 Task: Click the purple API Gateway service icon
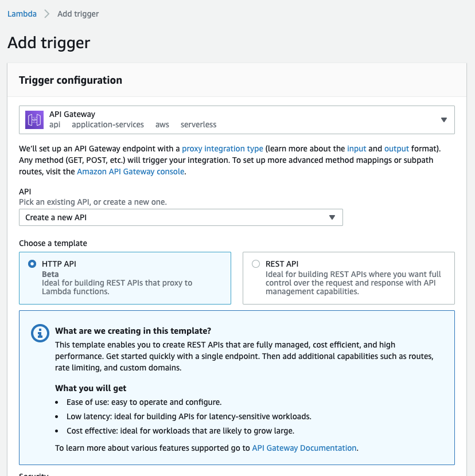pos(34,120)
